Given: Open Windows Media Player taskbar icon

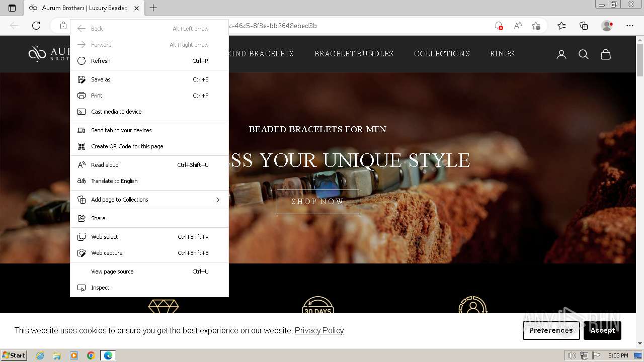Looking at the screenshot, I should 74,355.
